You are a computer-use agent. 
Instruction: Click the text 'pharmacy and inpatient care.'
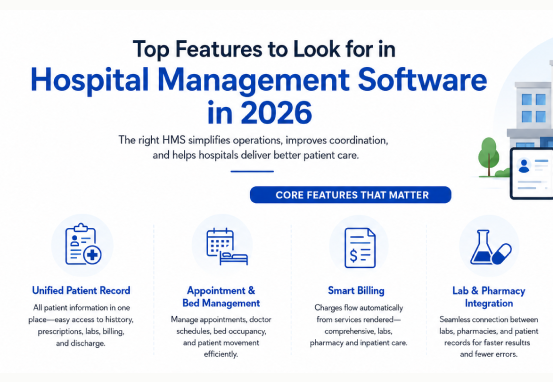click(359, 342)
